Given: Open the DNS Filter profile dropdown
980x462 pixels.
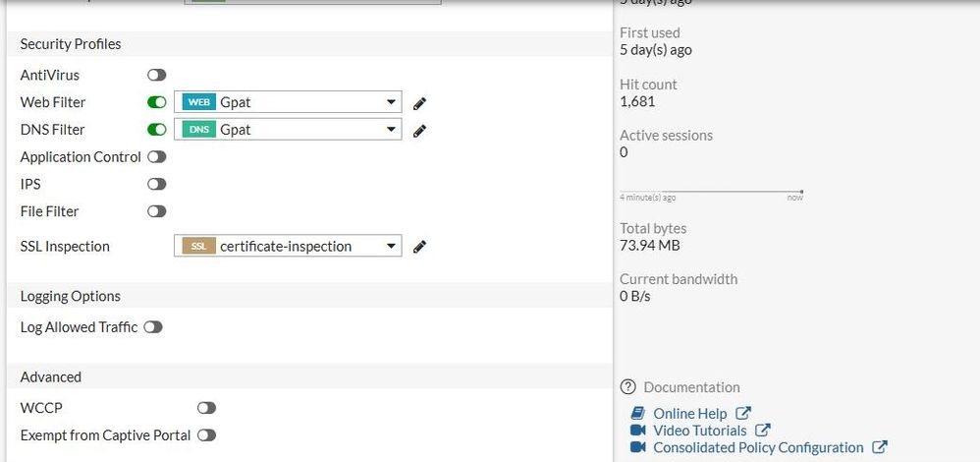Looking at the screenshot, I should pos(392,130).
